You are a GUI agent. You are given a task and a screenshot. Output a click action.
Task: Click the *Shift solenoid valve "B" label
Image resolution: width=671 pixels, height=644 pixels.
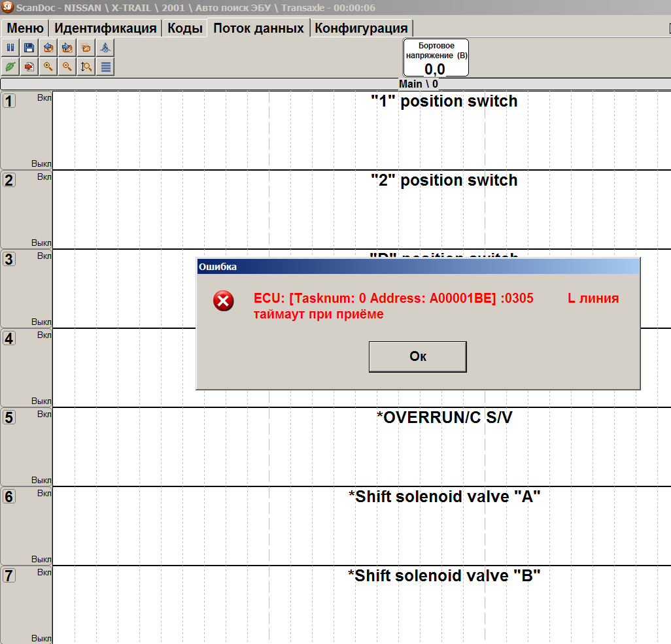point(444,576)
